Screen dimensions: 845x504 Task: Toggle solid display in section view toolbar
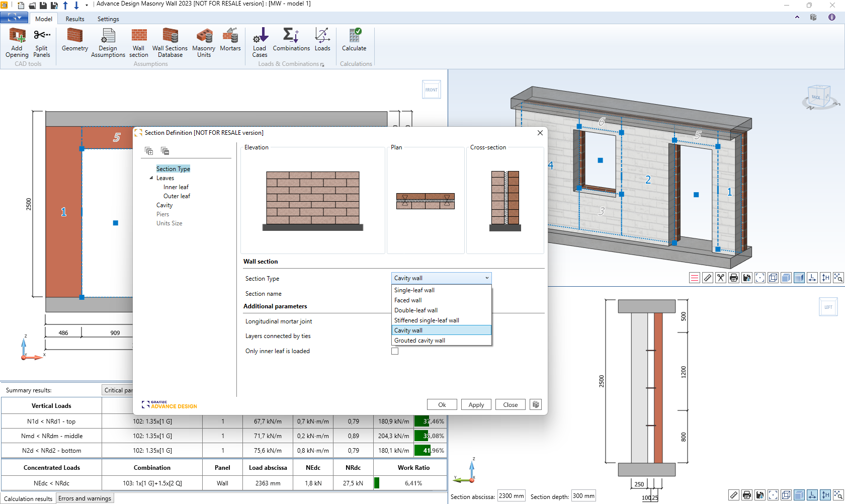[x=799, y=495]
